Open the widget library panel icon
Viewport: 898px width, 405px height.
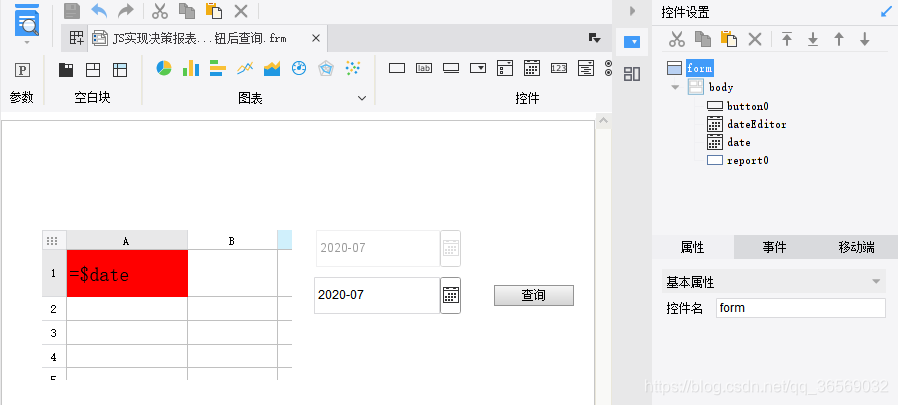click(632, 73)
